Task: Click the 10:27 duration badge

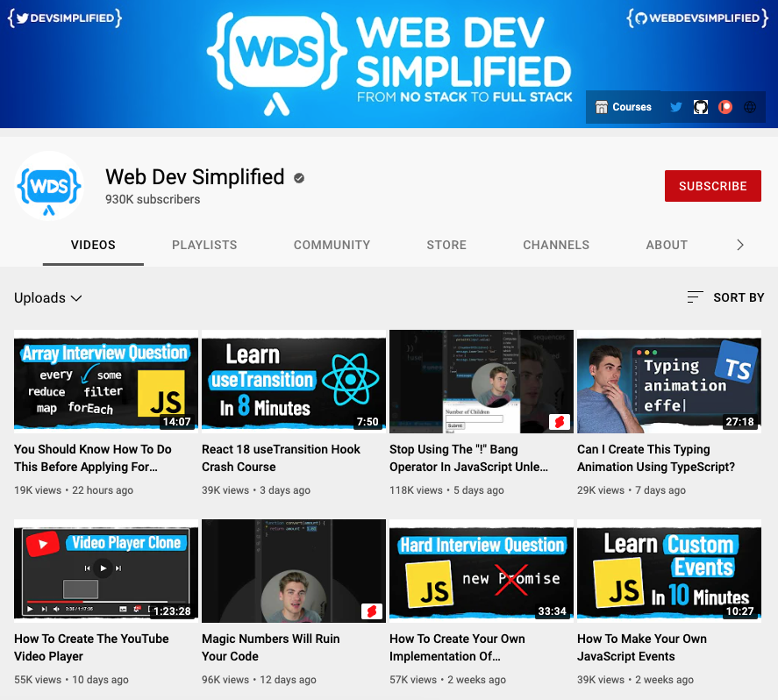Action: (x=739, y=611)
